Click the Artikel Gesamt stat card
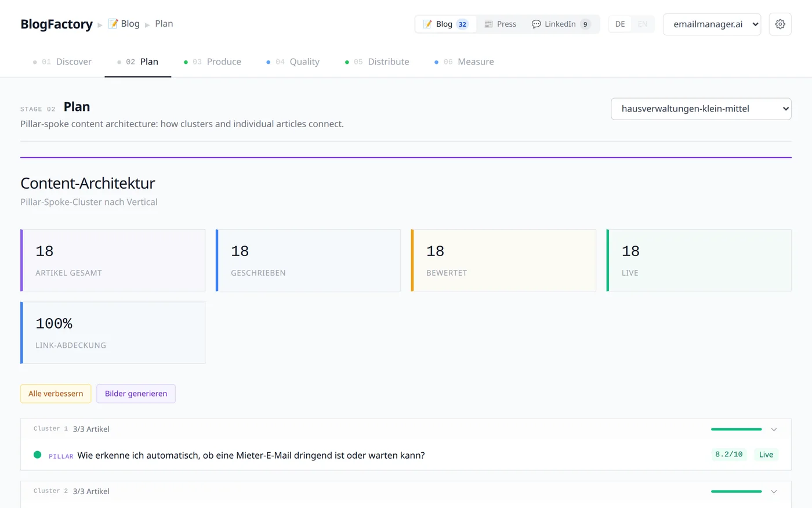 (113, 260)
